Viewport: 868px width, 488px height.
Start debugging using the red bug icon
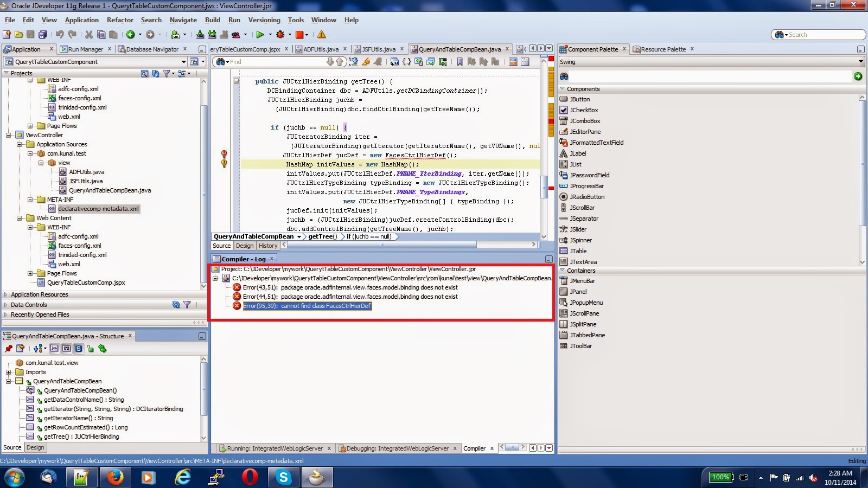(280, 35)
